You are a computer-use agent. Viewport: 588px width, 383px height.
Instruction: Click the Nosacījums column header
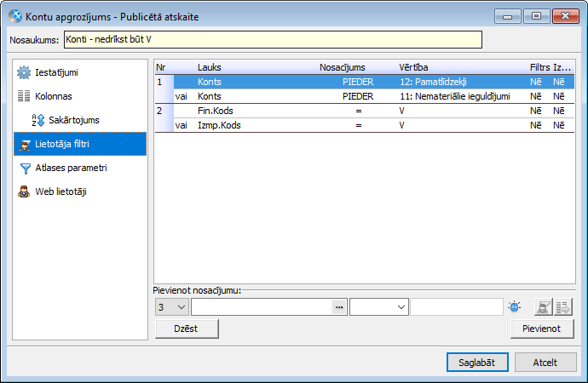tap(342, 67)
